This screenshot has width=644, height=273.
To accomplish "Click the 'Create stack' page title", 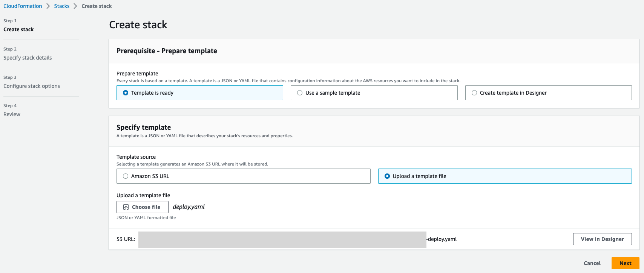I will (x=138, y=25).
